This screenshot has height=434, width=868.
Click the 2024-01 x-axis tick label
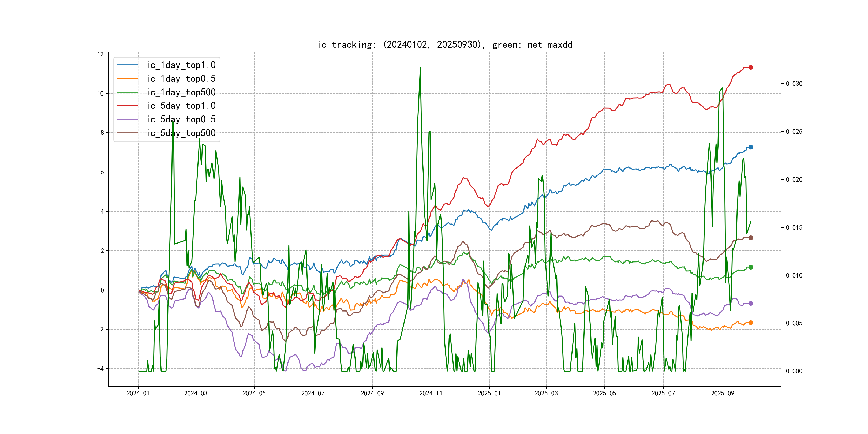tap(138, 393)
